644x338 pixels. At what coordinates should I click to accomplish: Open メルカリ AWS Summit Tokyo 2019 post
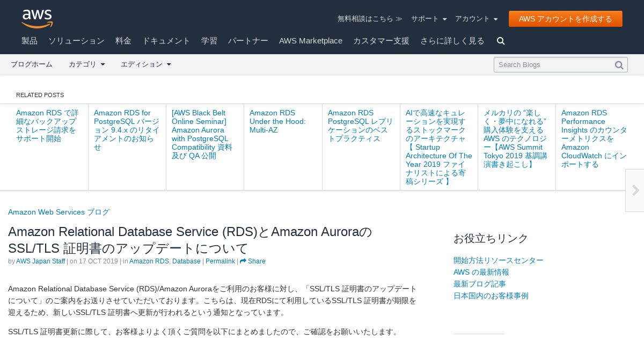coord(515,138)
